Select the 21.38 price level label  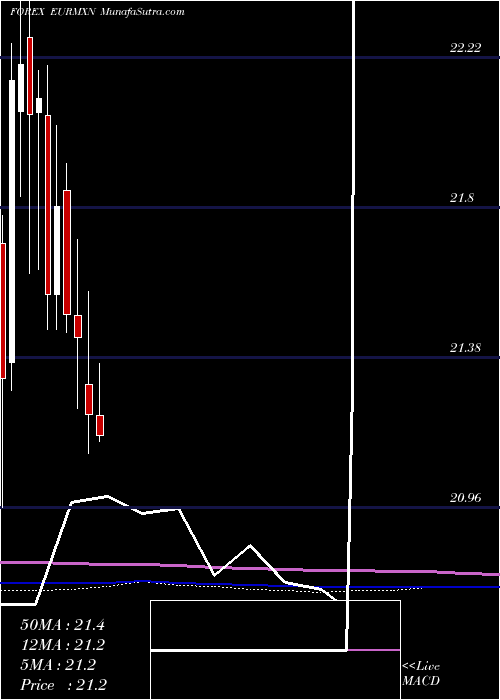[x=465, y=348]
